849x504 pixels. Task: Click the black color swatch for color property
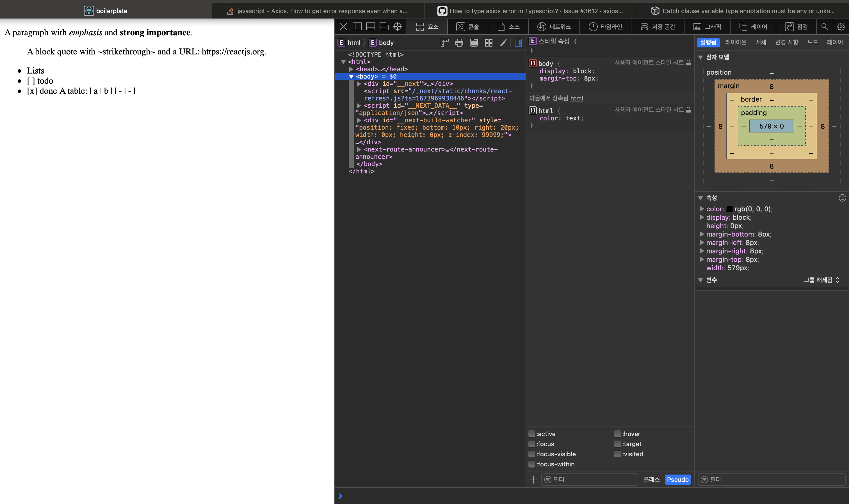pos(729,209)
